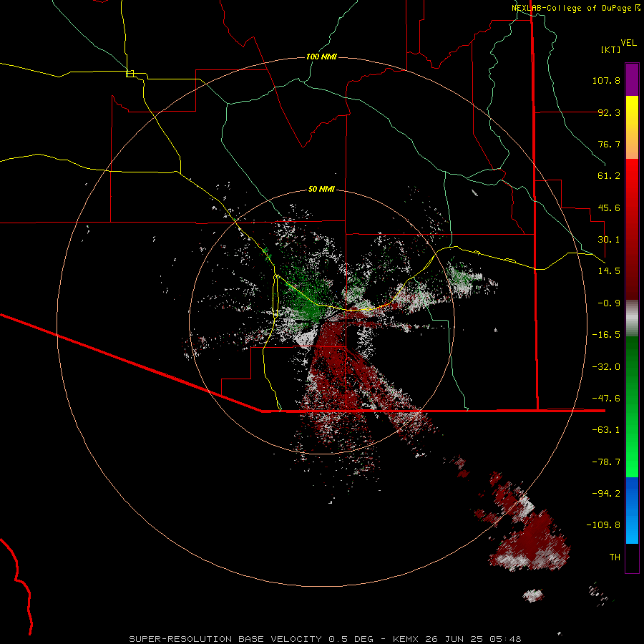Click the 92.3 scale value

609,112
